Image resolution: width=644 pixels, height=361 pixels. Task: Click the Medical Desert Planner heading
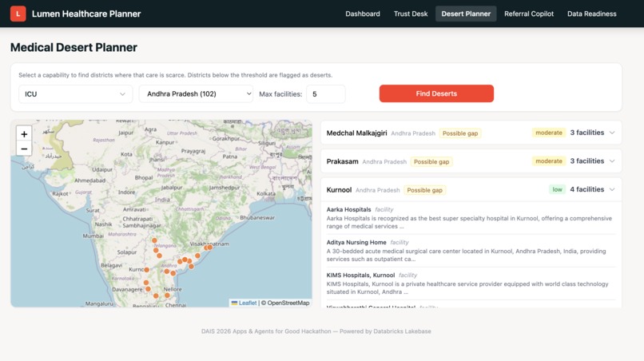coord(74,47)
